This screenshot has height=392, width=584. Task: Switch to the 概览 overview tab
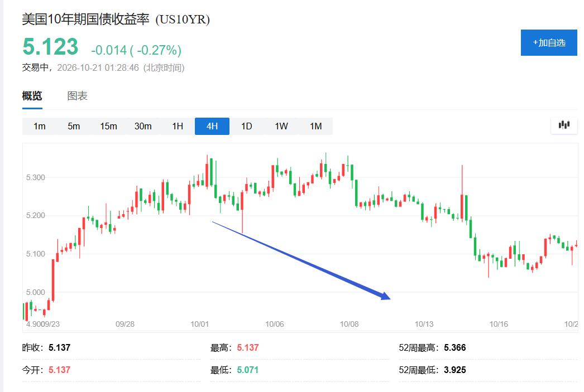32,96
